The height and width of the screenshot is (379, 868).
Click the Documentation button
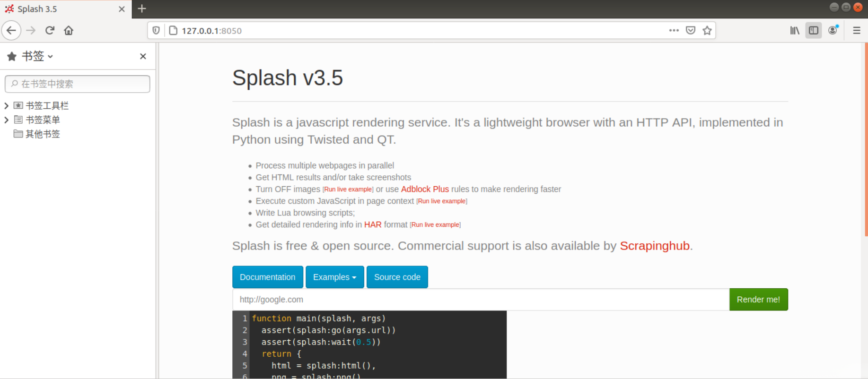267,277
